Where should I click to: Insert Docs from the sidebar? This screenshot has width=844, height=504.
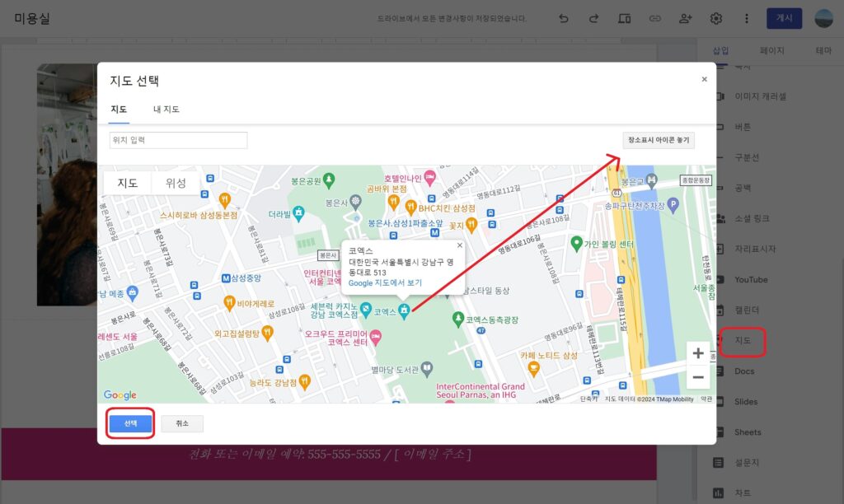[x=744, y=371]
